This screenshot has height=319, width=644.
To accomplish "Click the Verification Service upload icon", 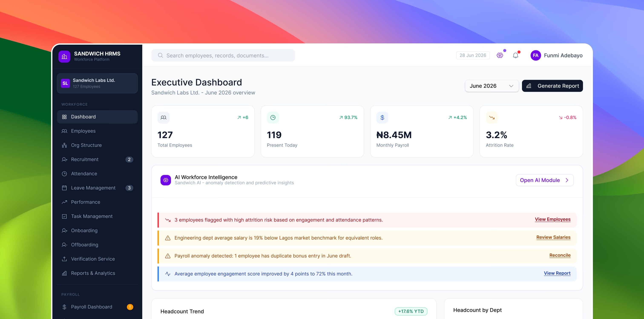I will [64, 259].
